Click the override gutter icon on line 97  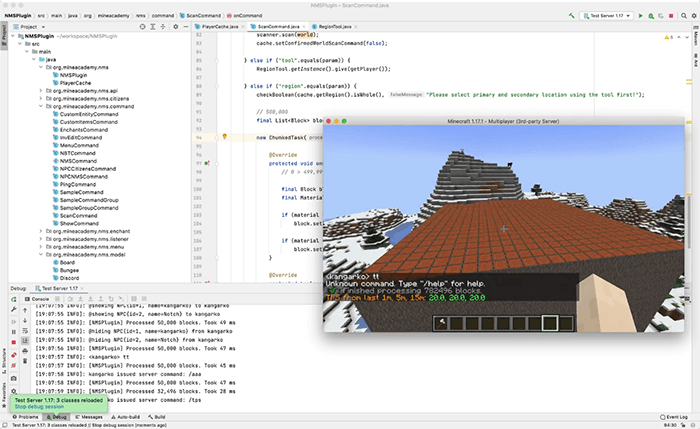pyautogui.click(x=207, y=163)
